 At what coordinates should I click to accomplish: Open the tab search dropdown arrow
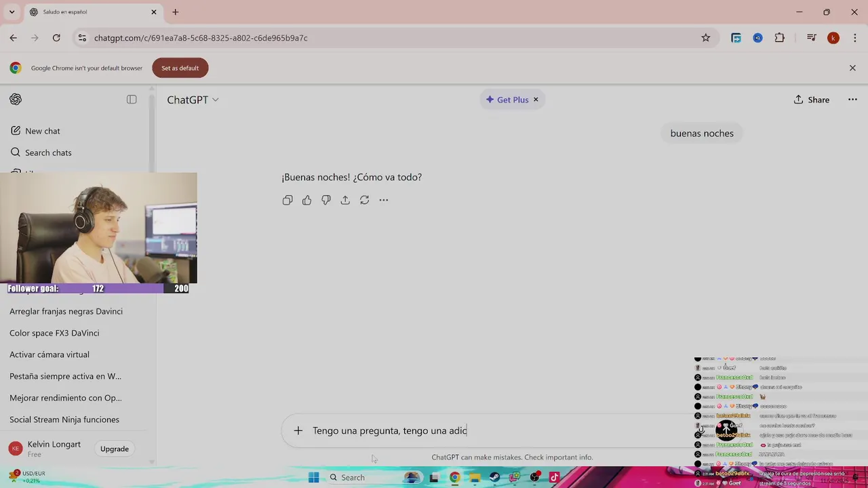tap(12, 12)
